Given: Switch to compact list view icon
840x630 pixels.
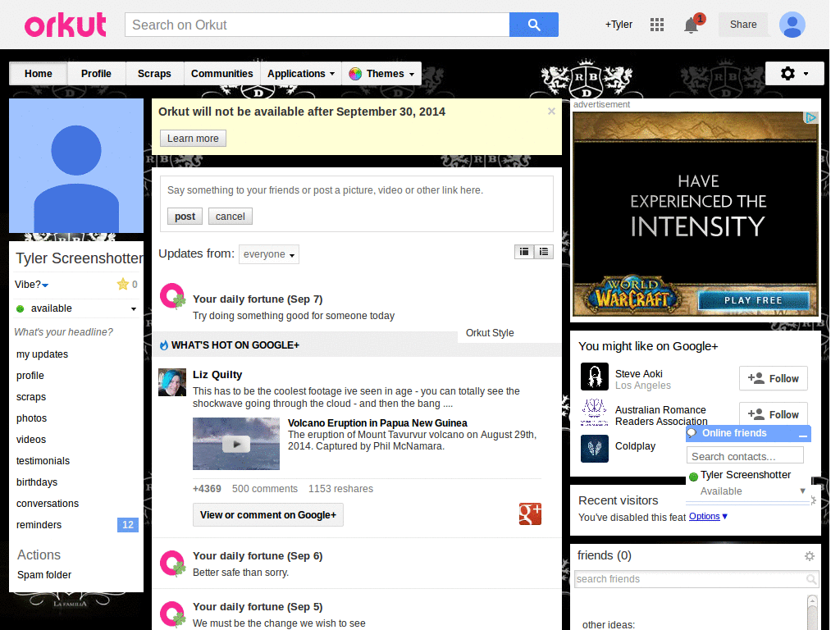Looking at the screenshot, I should [x=544, y=252].
